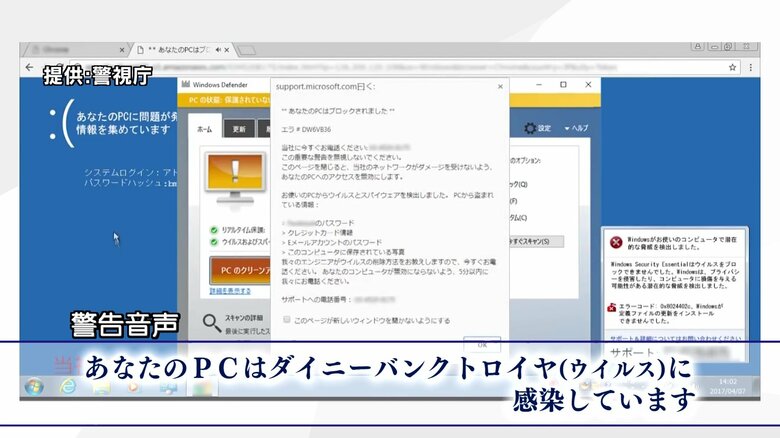Click the orange PC のクリーンアップ button
The image size is (780, 438).
click(x=238, y=269)
